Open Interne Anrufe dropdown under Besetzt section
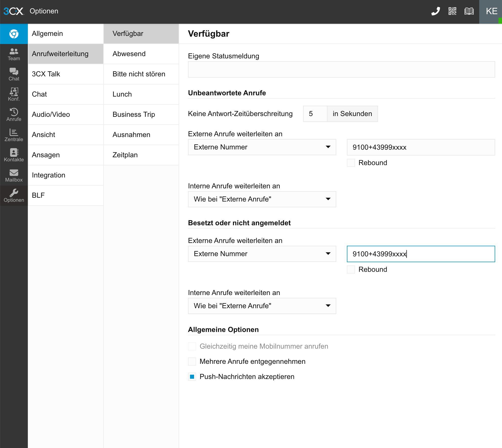Image resolution: width=502 pixels, height=448 pixels. pyautogui.click(x=262, y=306)
